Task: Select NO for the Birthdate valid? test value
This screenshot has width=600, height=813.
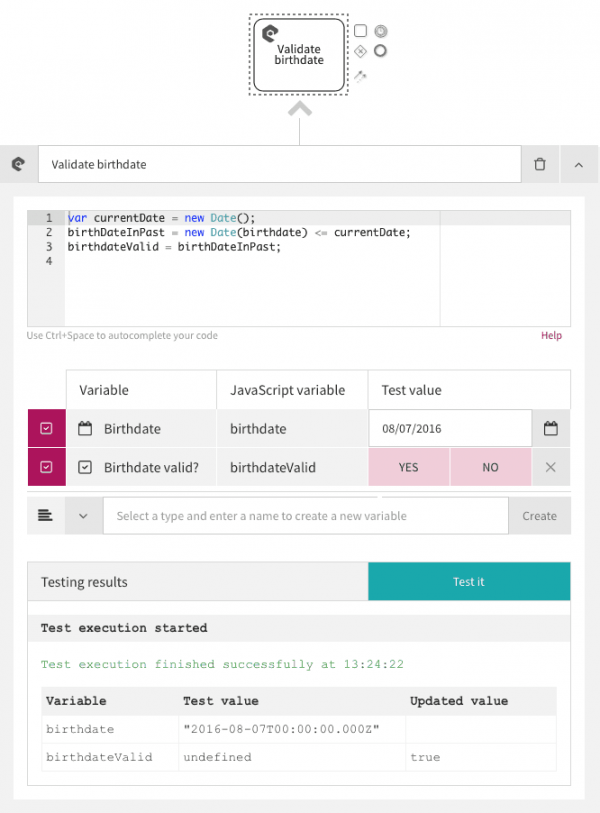Action: 490,466
